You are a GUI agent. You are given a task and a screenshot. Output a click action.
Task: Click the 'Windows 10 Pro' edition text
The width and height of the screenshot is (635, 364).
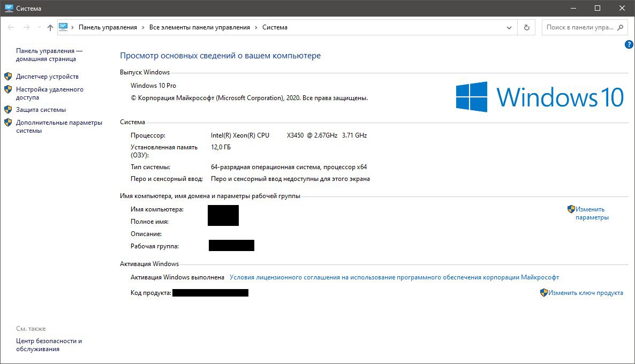click(153, 86)
